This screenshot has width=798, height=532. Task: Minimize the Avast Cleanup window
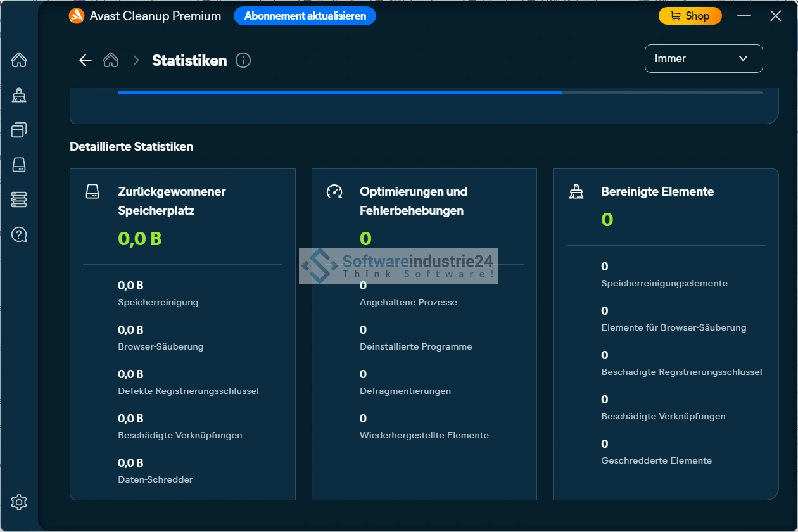(744, 16)
